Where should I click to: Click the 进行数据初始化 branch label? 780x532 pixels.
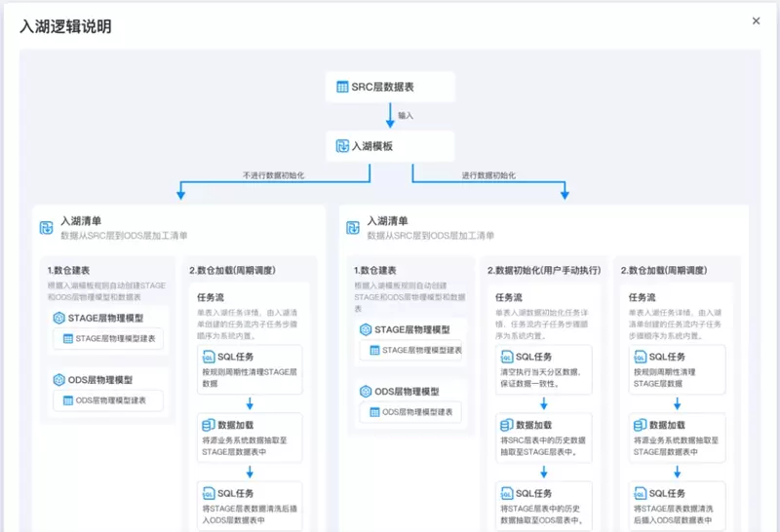(x=488, y=175)
